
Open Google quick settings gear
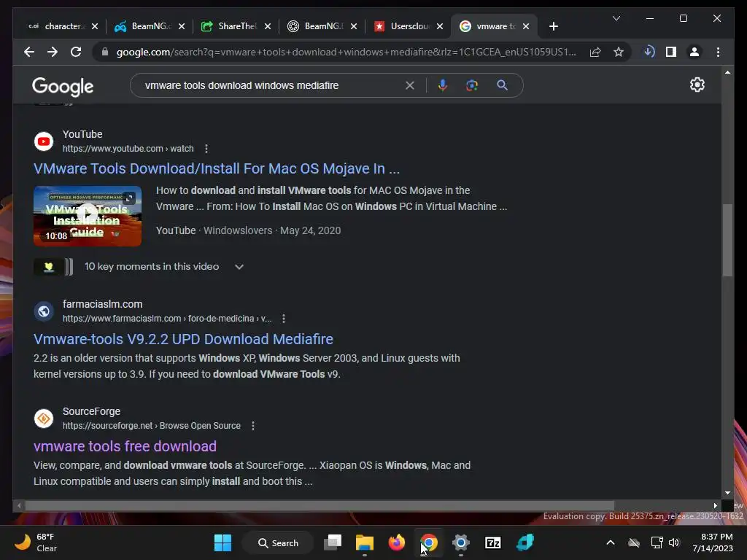(x=697, y=85)
